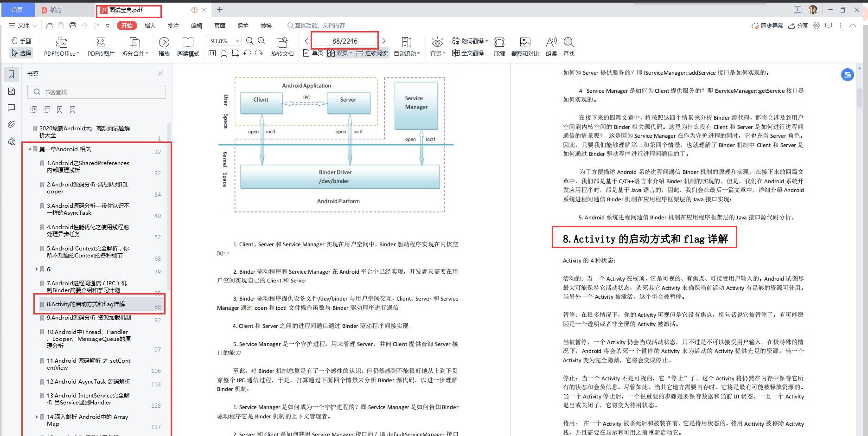Viewport: 868px width, 436px height.
Task: Click the 查找功能 search box
Action: [316, 26]
